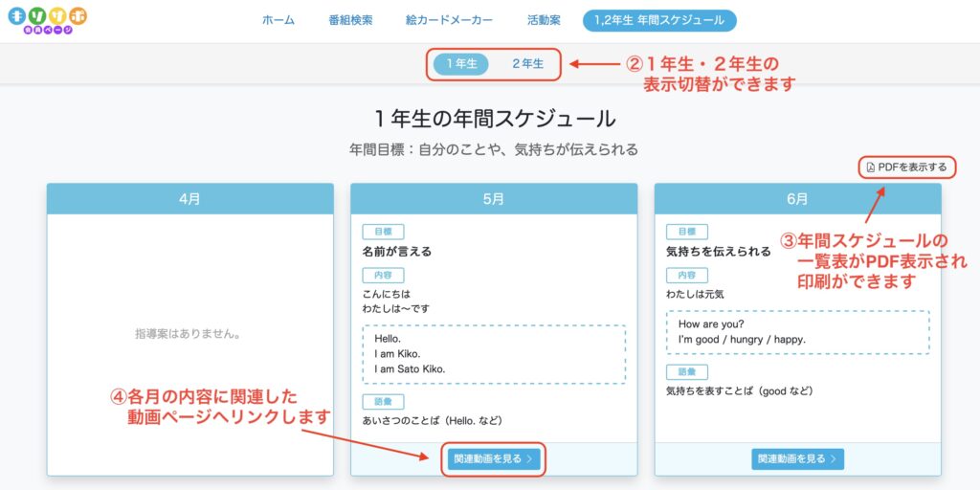Switch to the 1年生 schedule

tap(461, 64)
